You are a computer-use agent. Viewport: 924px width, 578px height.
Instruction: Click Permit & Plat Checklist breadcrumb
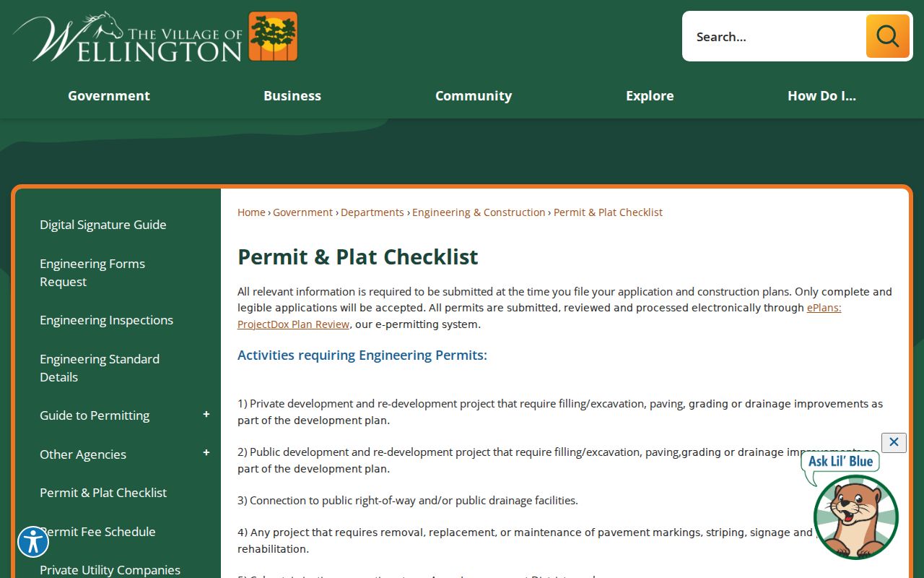tap(608, 212)
